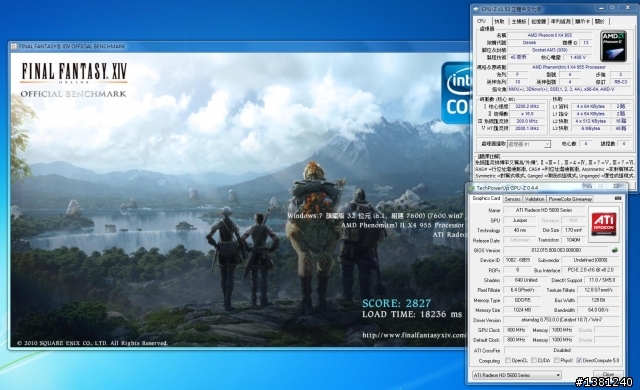This screenshot has width=640, height=390.
Task: Open the fourth tab (memory) in CPU-Z
Action: 538,22
